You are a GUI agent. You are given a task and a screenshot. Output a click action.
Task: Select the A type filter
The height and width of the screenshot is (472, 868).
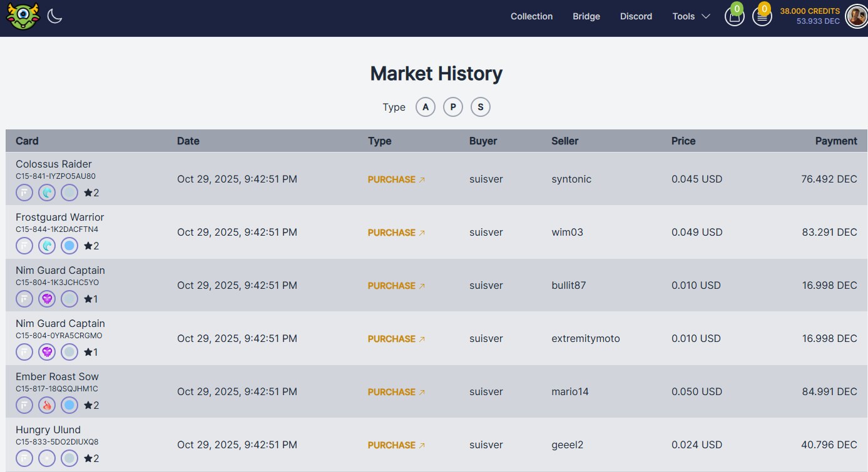click(x=426, y=107)
